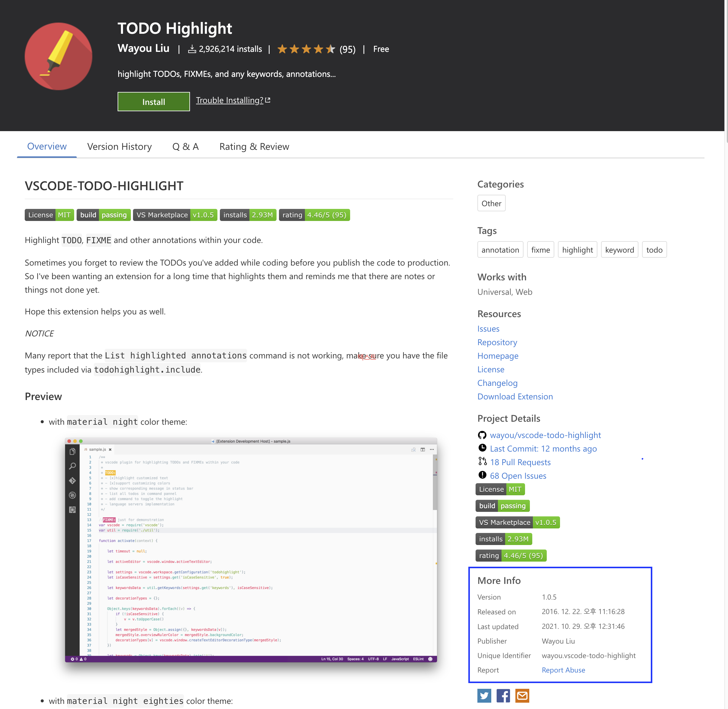728x709 pixels.
Task: Click the GitHub repository icon
Action: pos(482,435)
